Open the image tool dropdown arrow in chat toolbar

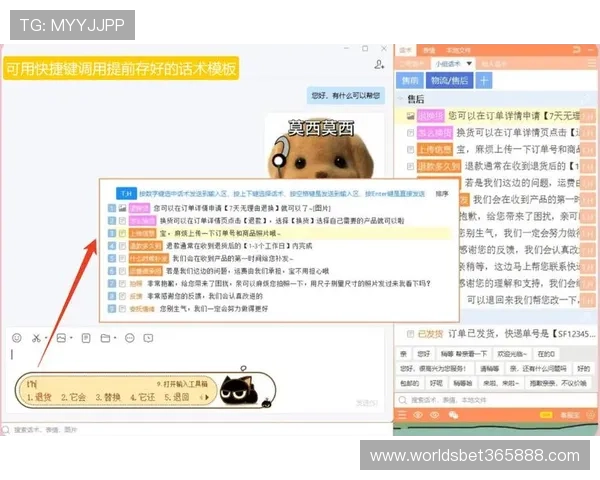pyautogui.click(x=72, y=338)
